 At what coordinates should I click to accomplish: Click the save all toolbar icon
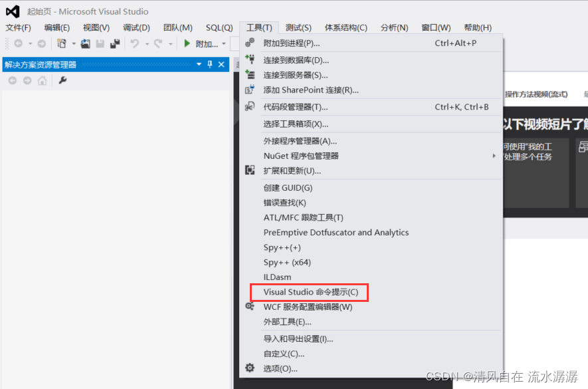tap(115, 44)
